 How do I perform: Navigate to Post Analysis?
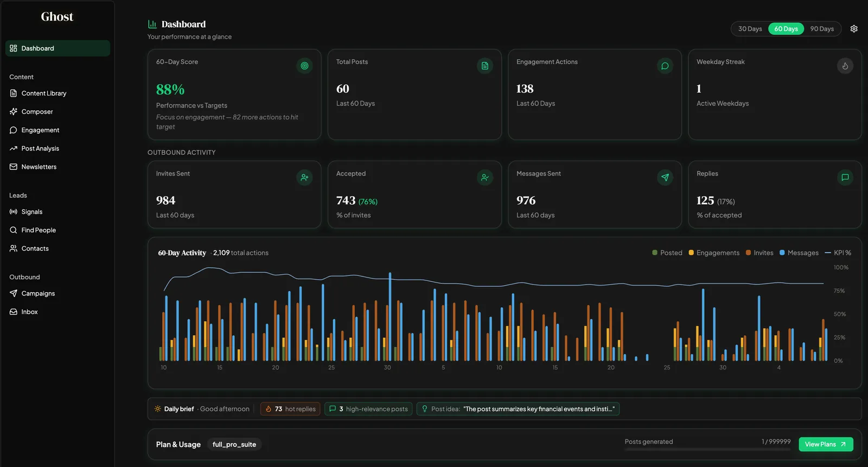(x=58, y=149)
